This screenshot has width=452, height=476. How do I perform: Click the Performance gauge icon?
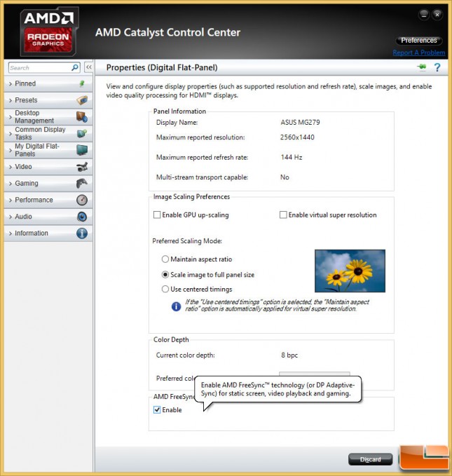[x=82, y=200]
